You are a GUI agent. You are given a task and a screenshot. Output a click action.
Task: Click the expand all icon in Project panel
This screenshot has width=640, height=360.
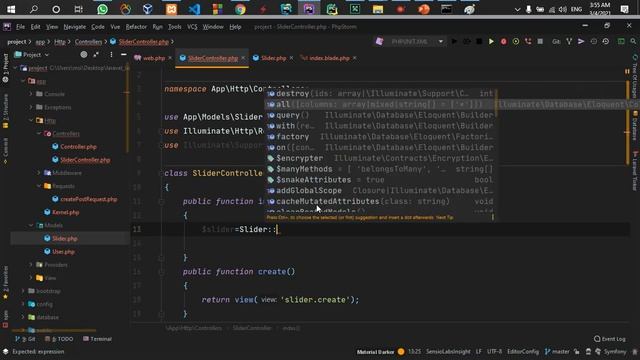(96, 54)
